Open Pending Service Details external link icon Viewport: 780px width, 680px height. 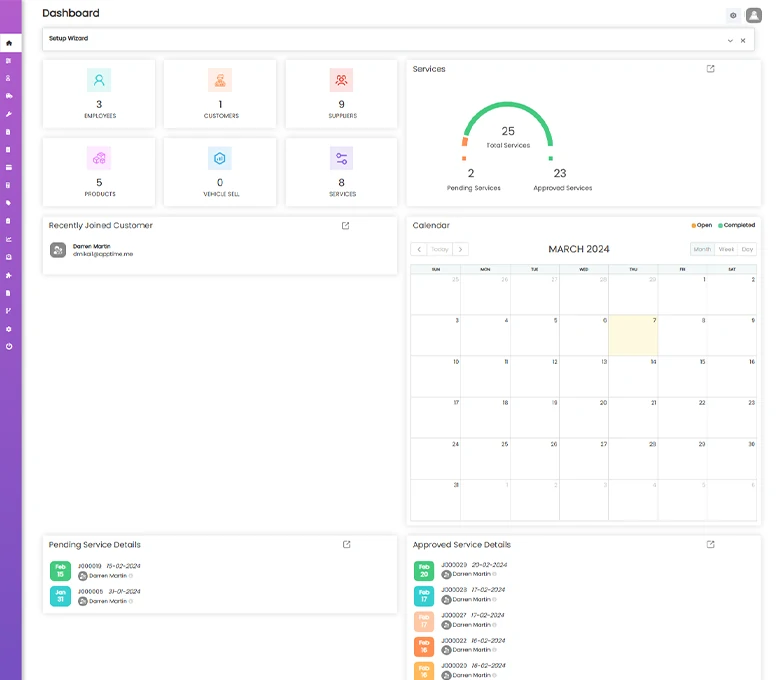coord(347,545)
